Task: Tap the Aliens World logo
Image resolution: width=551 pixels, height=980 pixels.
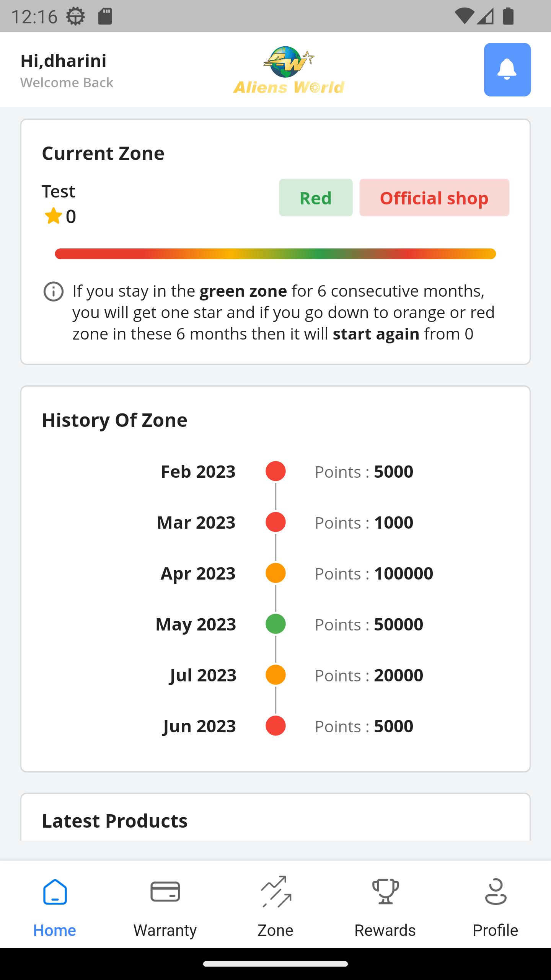Action: pyautogui.click(x=289, y=70)
